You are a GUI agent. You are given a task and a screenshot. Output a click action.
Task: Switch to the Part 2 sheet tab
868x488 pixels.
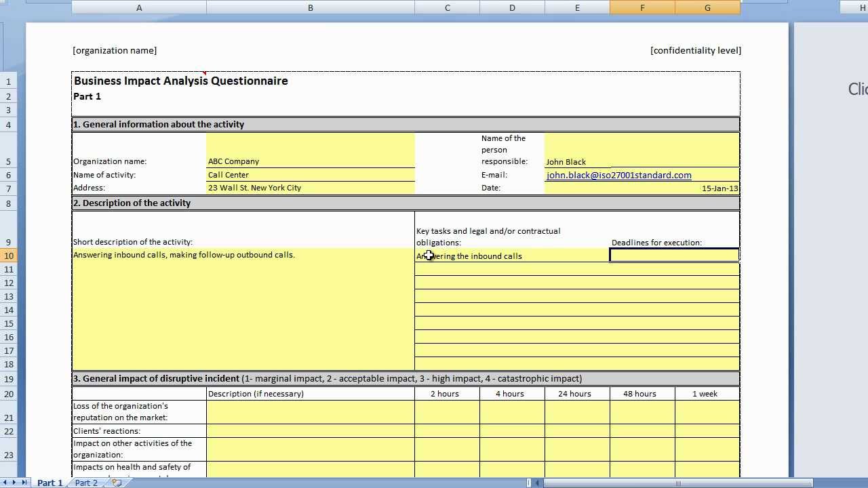point(86,483)
